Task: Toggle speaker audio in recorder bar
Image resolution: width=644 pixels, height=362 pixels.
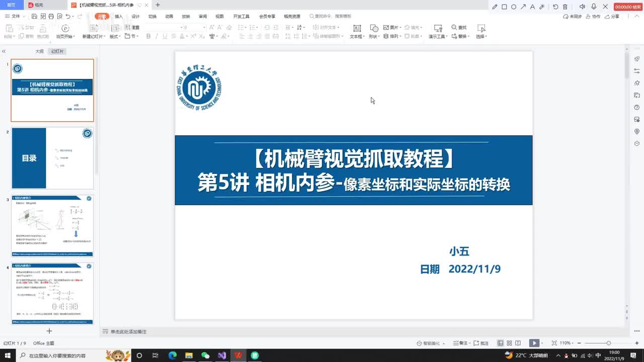Action: coord(582,7)
